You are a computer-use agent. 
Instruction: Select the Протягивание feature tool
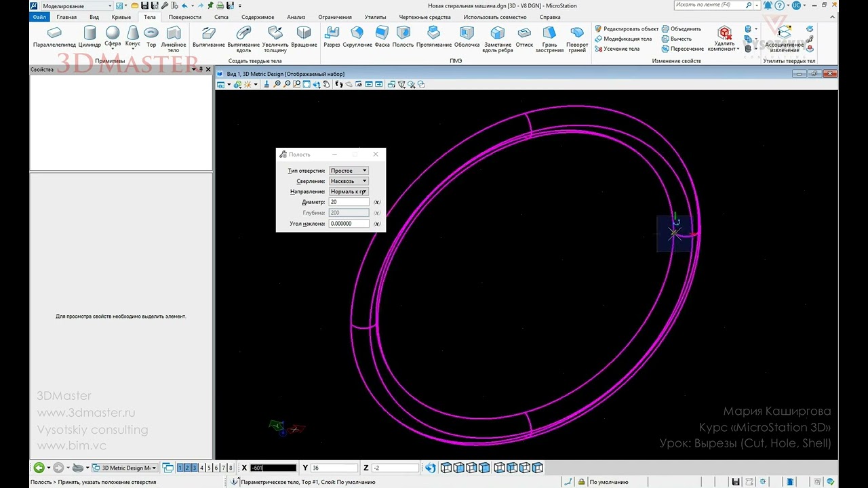pyautogui.click(x=434, y=37)
